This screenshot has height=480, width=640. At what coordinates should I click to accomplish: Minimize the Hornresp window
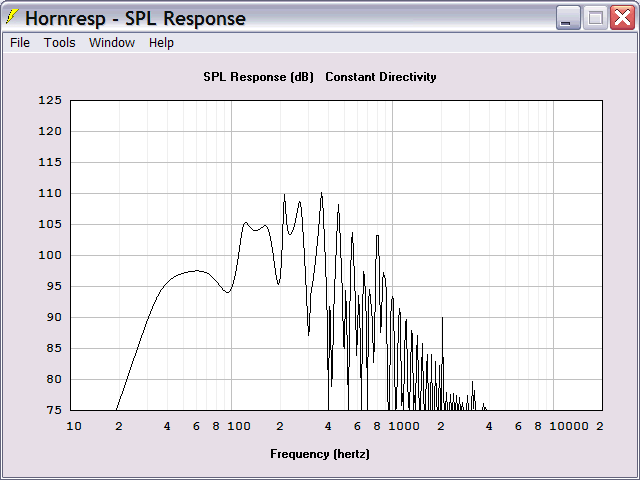tap(568, 18)
